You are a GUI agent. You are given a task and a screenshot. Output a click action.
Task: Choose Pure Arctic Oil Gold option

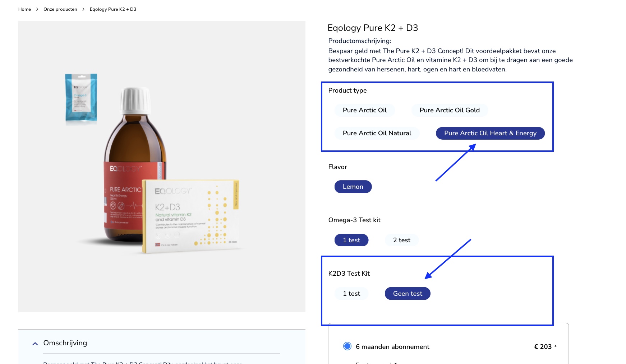450,110
